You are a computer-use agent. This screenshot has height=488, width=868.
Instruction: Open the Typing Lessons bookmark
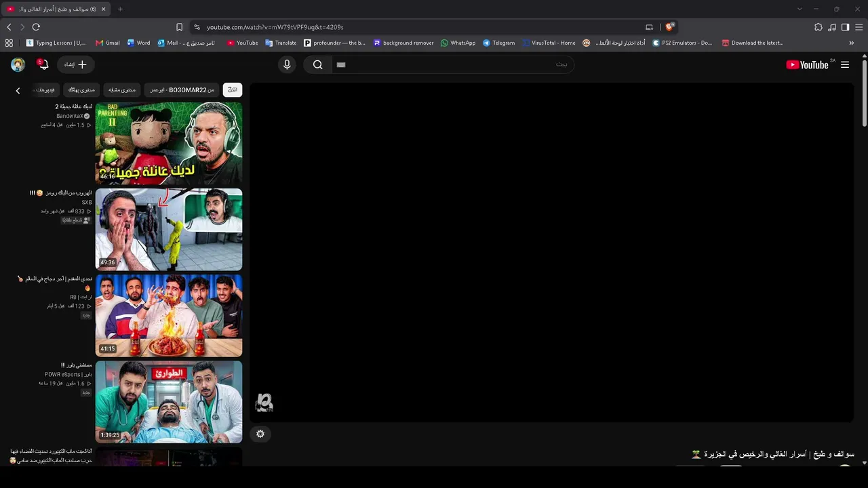point(56,43)
